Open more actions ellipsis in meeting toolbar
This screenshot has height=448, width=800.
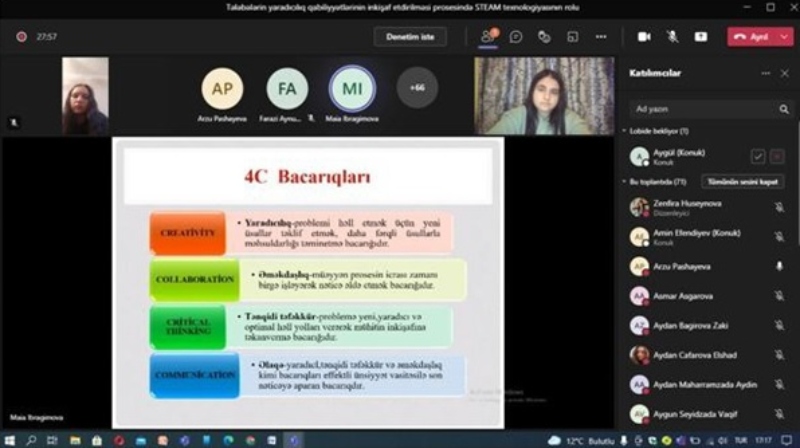601,36
